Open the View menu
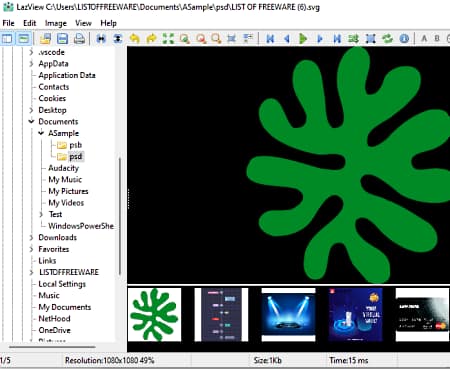450x369 pixels. click(x=83, y=23)
